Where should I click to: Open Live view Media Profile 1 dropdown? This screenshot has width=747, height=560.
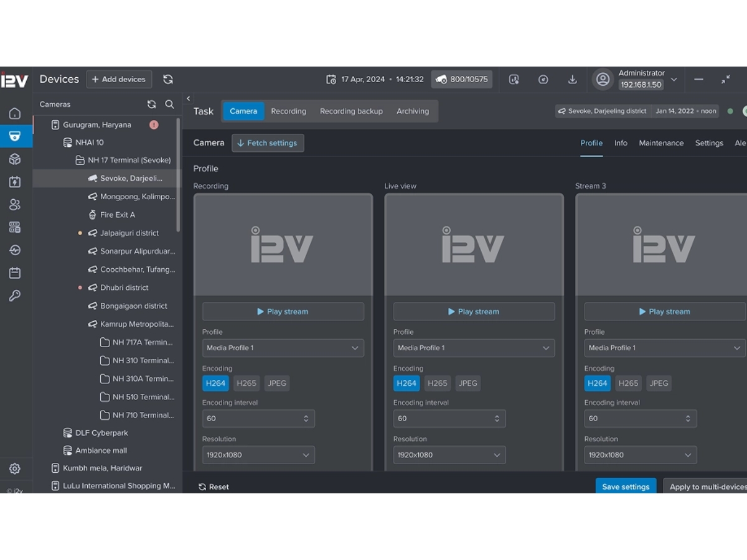click(474, 348)
